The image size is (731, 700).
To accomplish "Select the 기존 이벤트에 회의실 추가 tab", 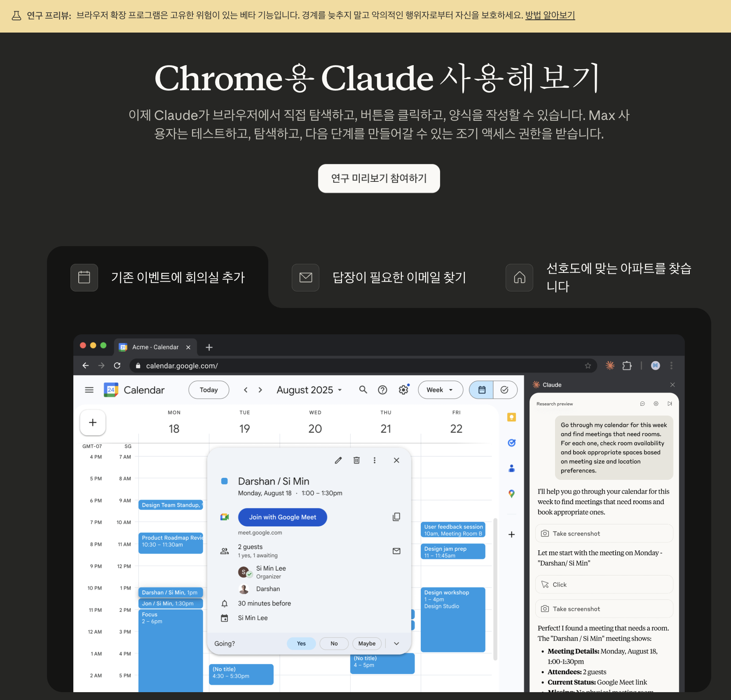I will (158, 277).
